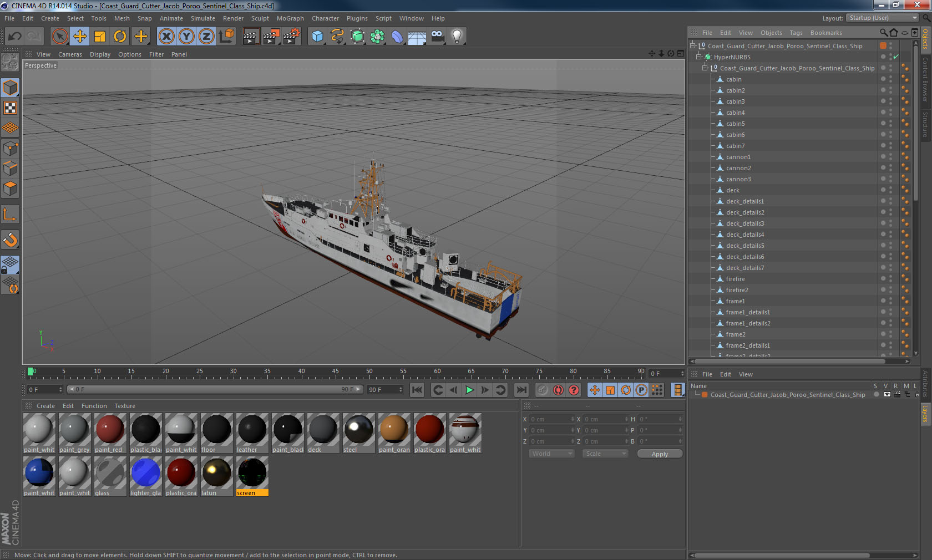Switch to Points mode
932x560 pixels.
10,149
